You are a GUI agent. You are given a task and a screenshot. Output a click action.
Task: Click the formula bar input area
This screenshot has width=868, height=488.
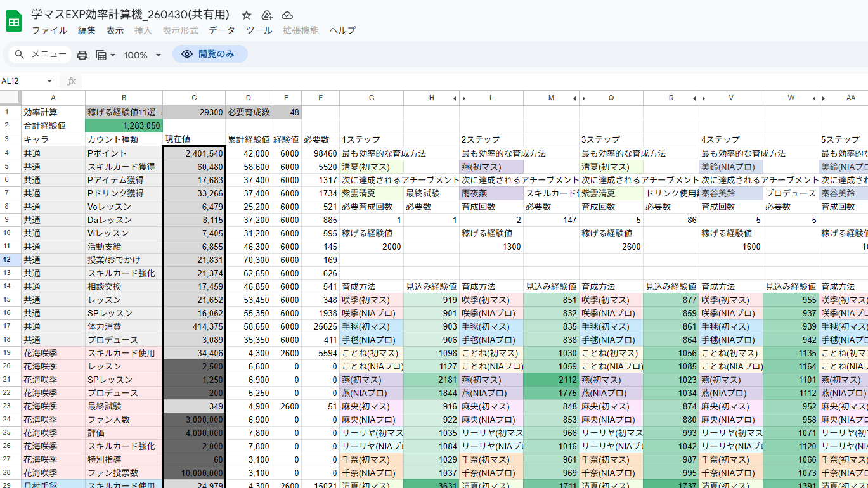click(474, 81)
